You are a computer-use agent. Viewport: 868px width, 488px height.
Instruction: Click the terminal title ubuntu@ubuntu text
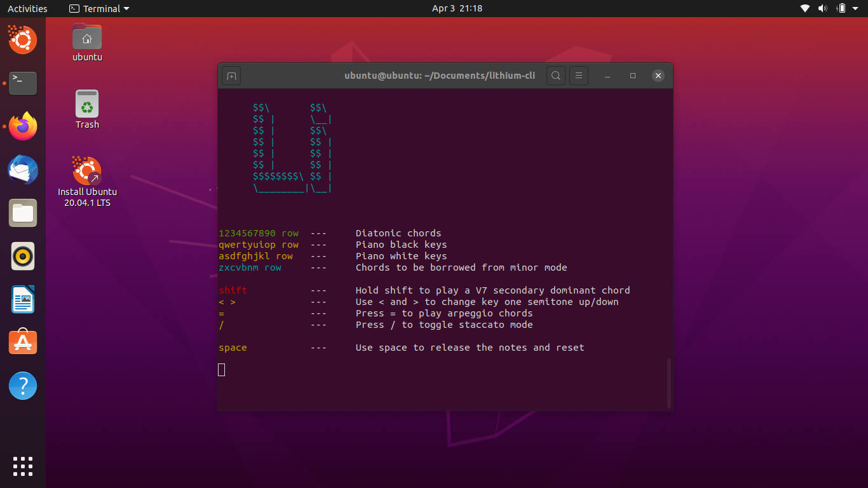point(440,76)
